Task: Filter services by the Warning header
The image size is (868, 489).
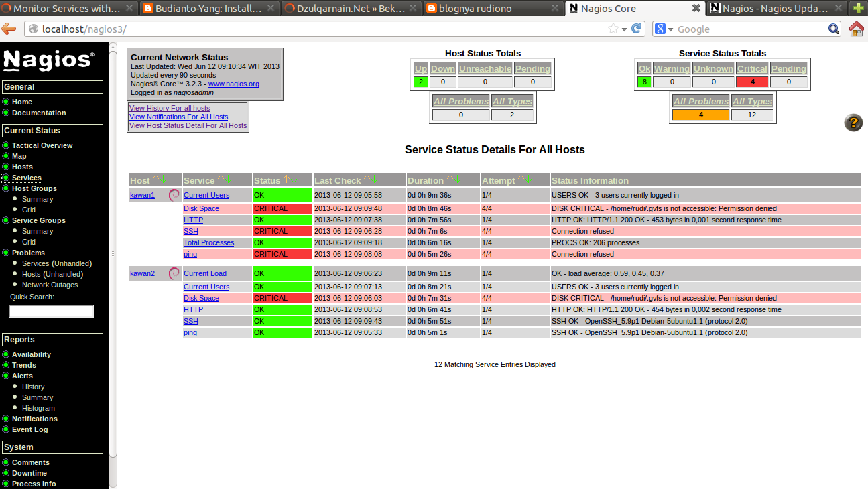Action: (x=672, y=68)
